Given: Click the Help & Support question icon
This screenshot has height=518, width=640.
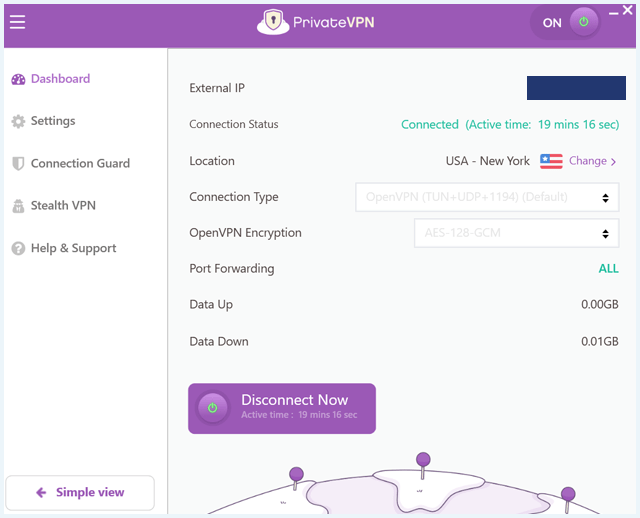Looking at the screenshot, I should [18, 248].
